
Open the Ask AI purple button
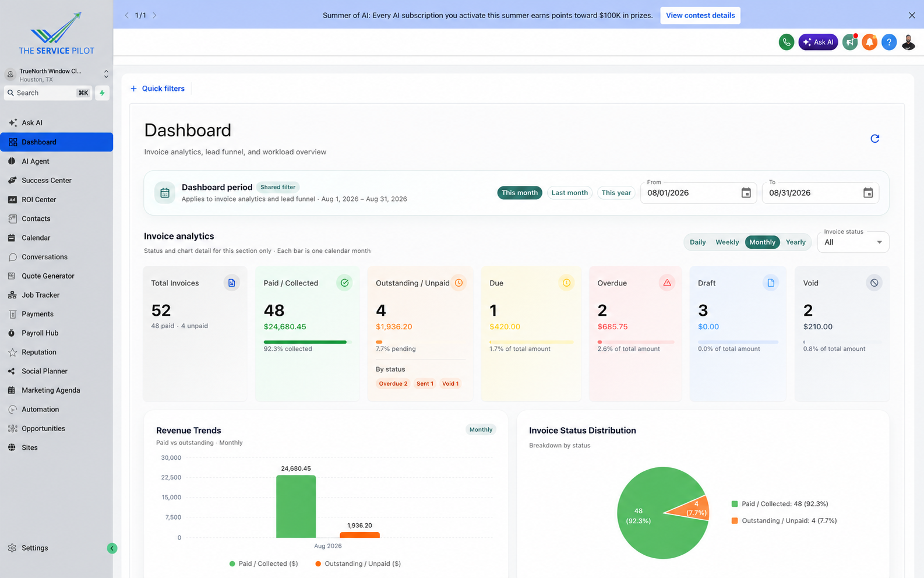pyautogui.click(x=818, y=42)
